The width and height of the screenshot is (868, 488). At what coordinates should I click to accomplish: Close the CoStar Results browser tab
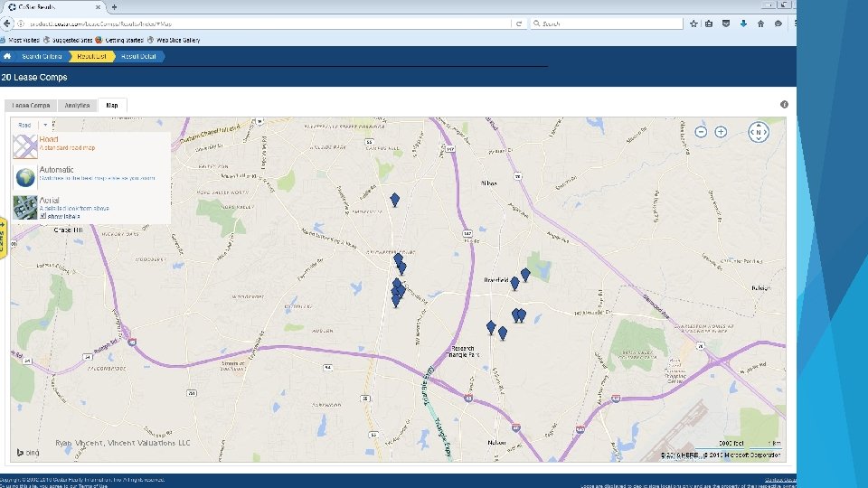click(98, 7)
